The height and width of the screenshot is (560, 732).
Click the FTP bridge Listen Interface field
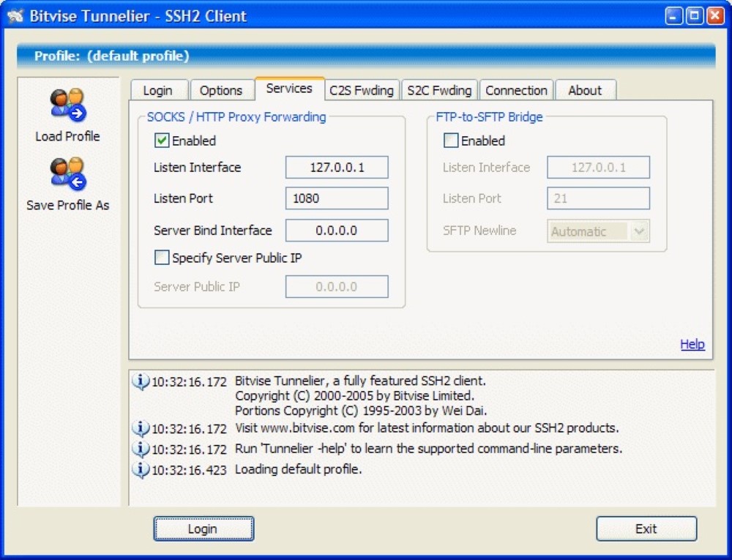point(598,167)
